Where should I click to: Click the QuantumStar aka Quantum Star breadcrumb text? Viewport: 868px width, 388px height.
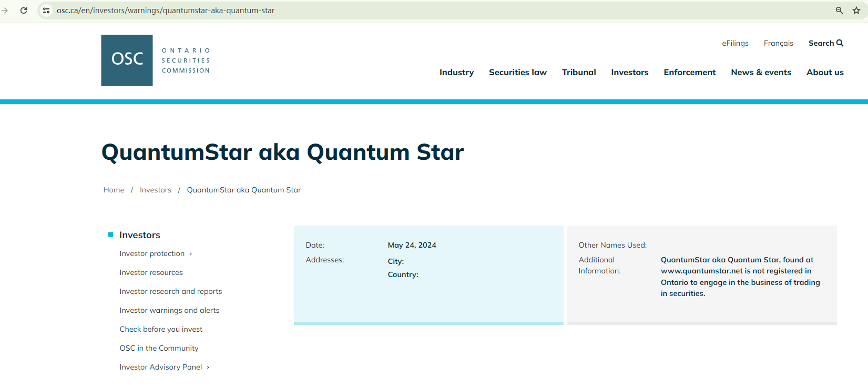(x=244, y=190)
